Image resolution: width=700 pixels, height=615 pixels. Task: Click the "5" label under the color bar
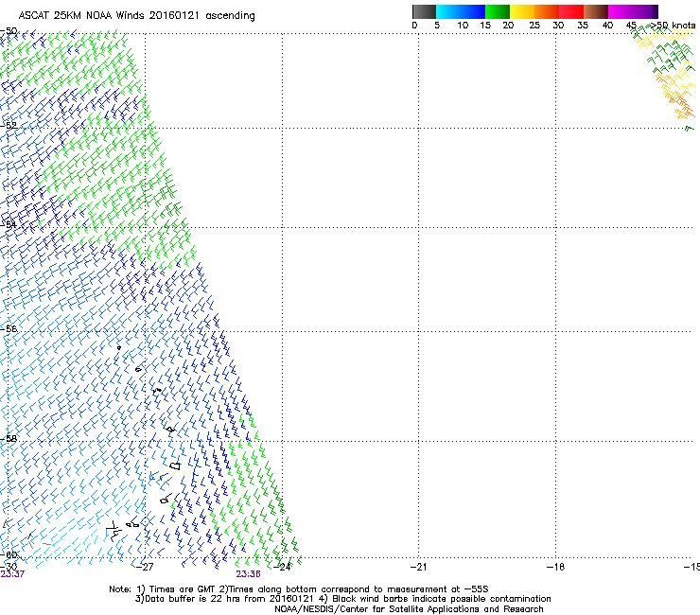tap(437, 26)
